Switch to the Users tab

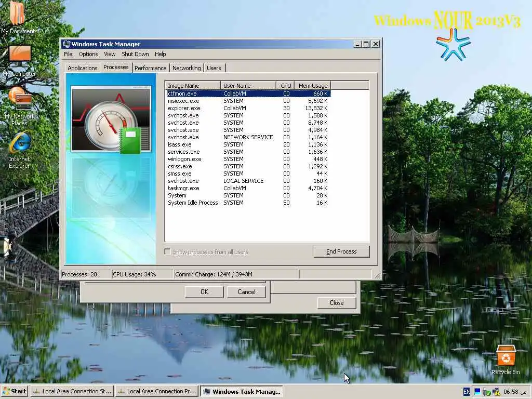pos(214,68)
